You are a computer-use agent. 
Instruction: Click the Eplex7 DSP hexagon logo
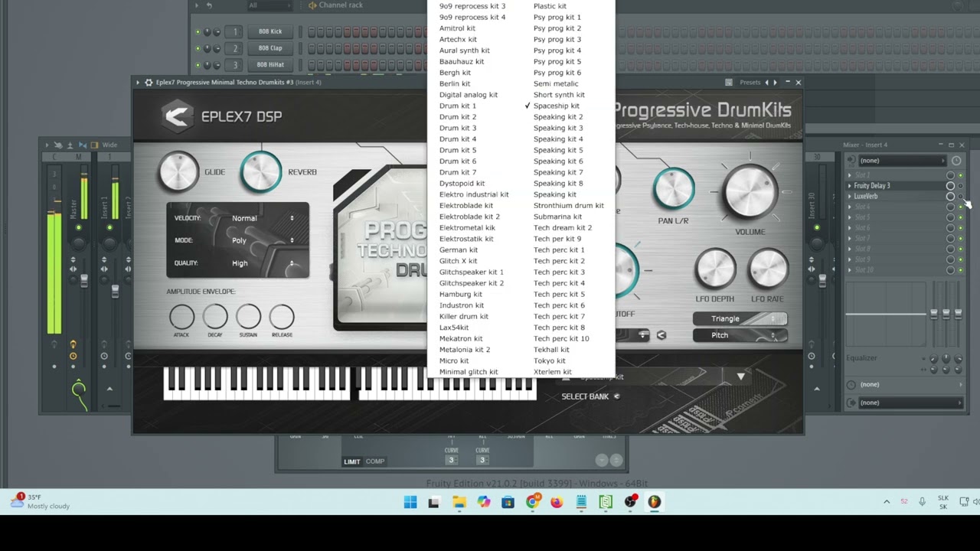178,116
